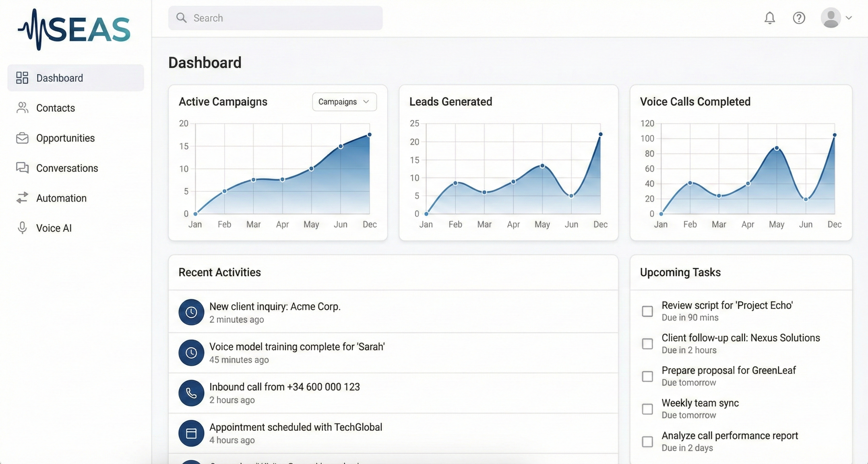
Task: Click the calendar icon for TechGlobal appointment
Action: coord(191,433)
